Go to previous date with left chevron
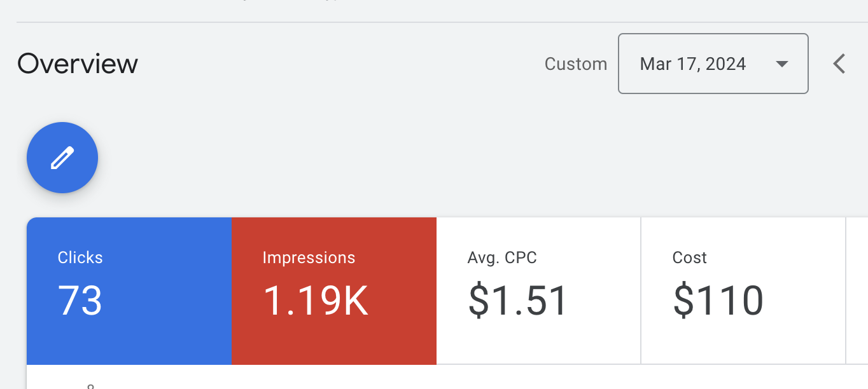The height and width of the screenshot is (389, 868). tap(839, 64)
